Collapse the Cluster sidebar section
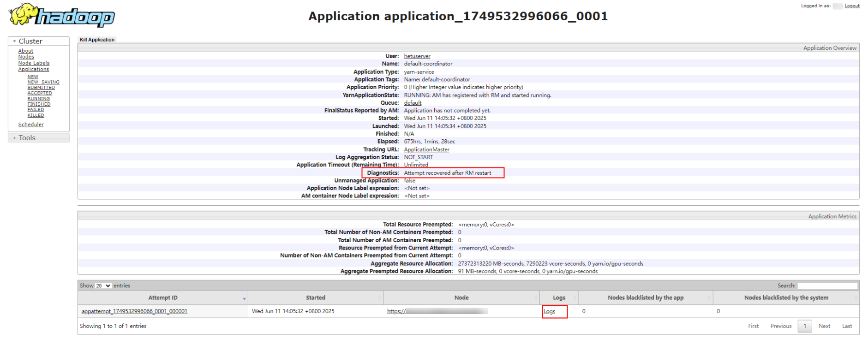The image size is (868, 339). (x=39, y=41)
